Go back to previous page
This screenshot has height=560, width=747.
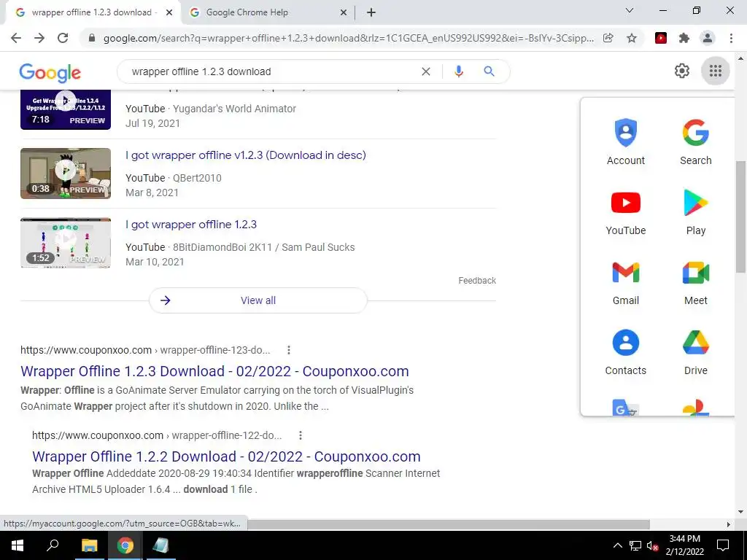pyautogui.click(x=16, y=38)
